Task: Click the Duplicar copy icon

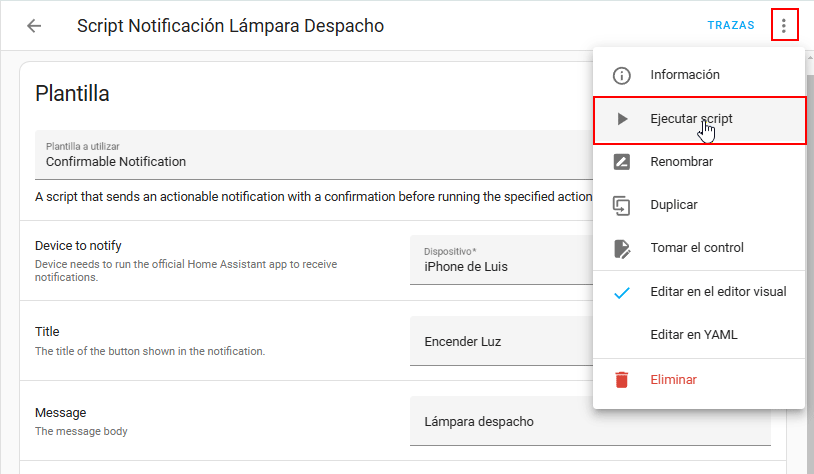Action: (622, 205)
